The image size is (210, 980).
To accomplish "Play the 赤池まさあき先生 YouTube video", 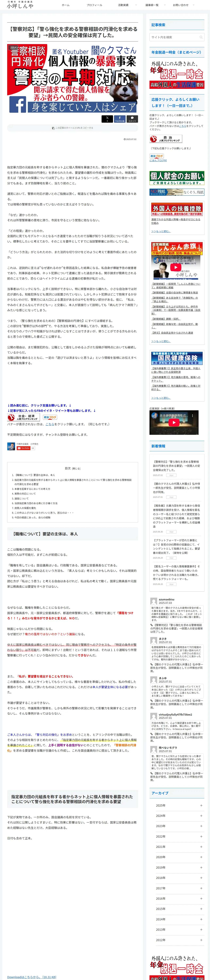I will click(x=174, y=422).
